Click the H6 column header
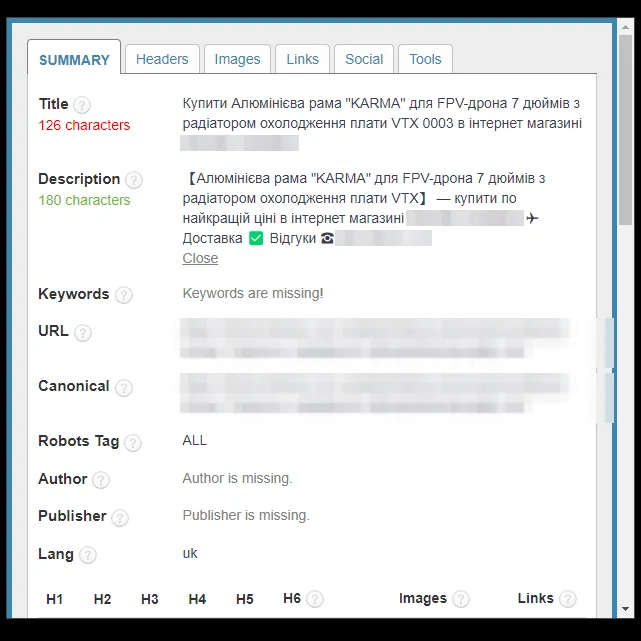Screen dimensions: 641x641 coord(292,598)
